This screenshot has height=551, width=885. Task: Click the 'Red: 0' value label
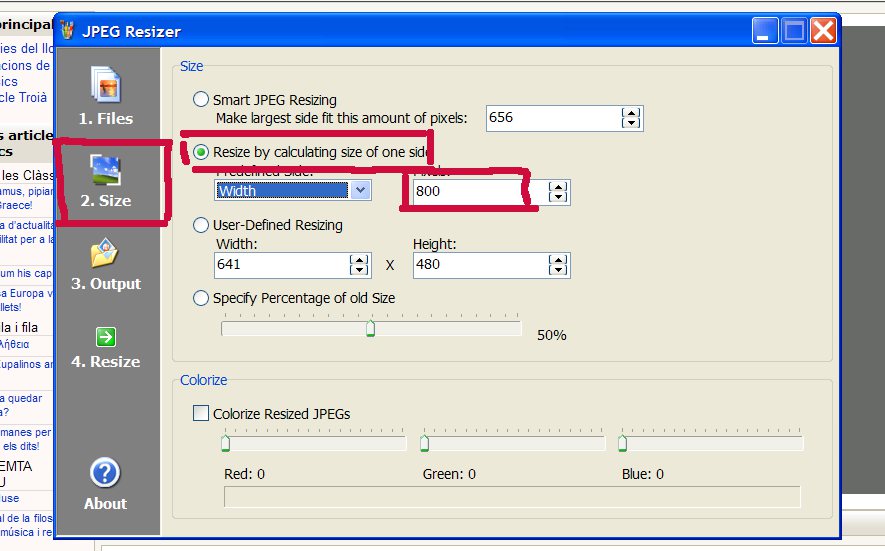point(244,474)
